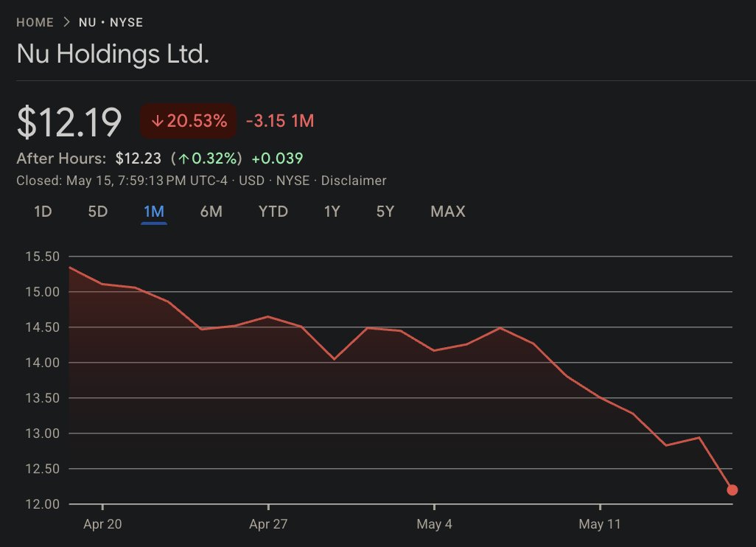Click the After Hours $12.23 value
The image size is (756, 547).
[139, 158]
